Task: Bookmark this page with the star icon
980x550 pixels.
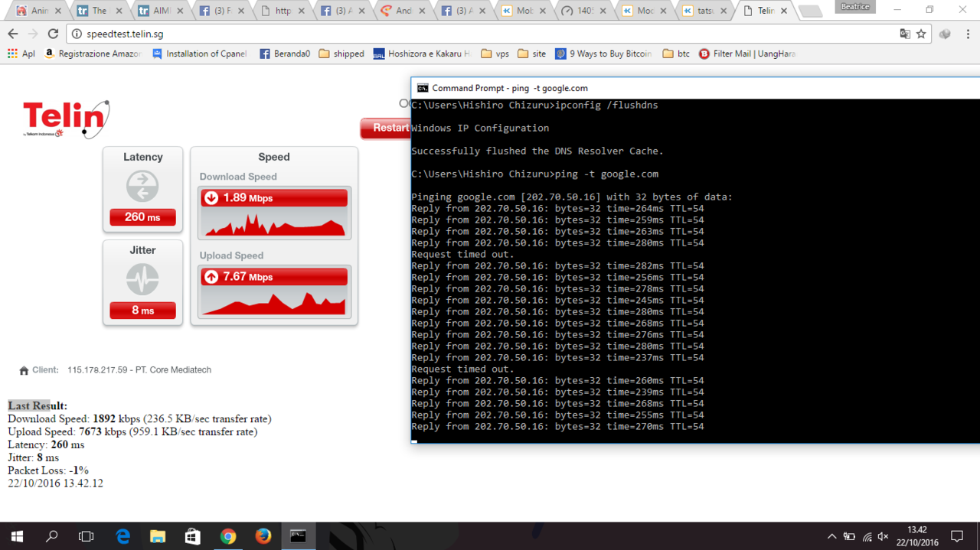Action: point(921,34)
